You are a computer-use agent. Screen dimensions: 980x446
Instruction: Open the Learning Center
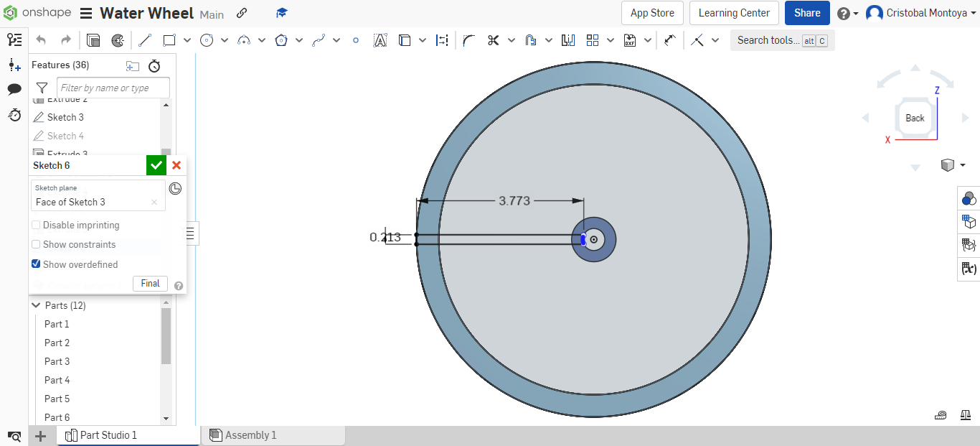click(734, 13)
